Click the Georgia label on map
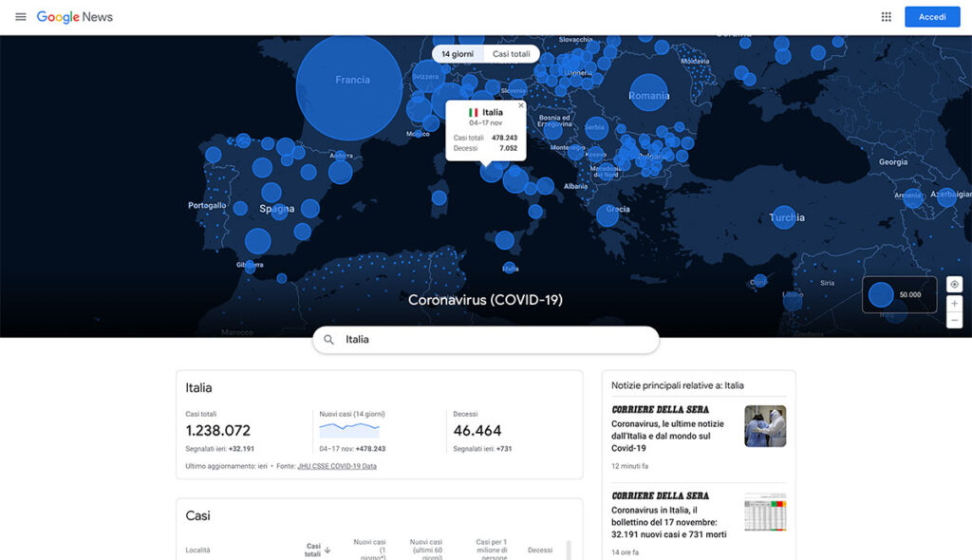 [x=893, y=162]
